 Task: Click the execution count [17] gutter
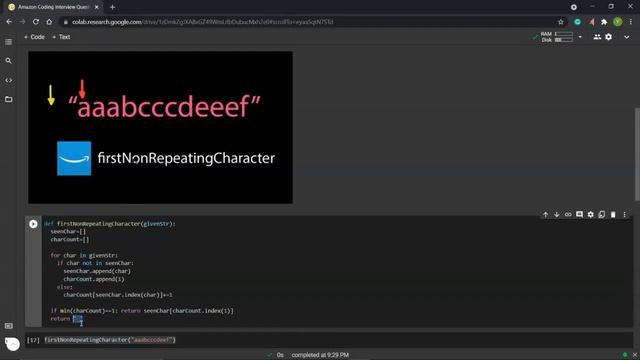click(x=33, y=340)
